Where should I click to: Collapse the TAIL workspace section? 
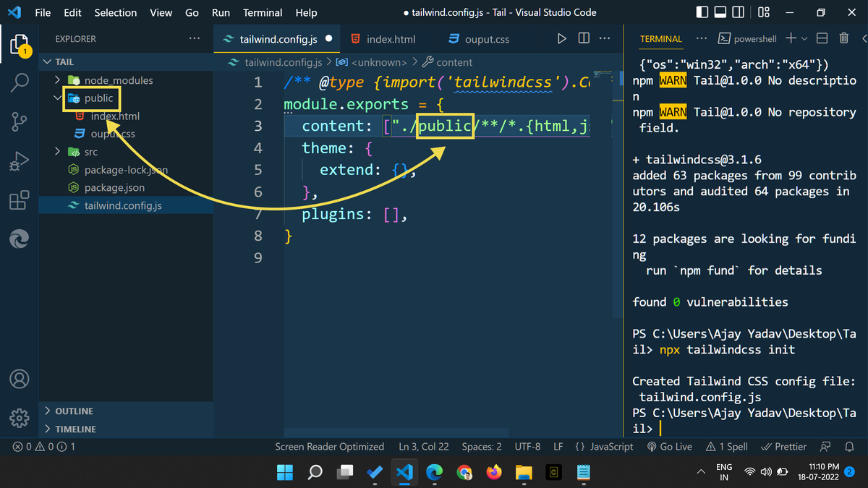[x=48, y=62]
